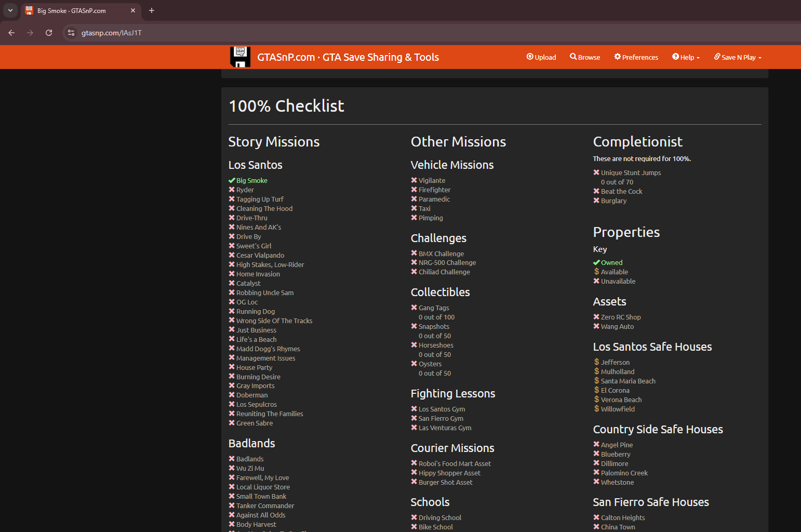Click the X icon next to Calton Heights
The height and width of the screenshot is (532, 801).
596,517
